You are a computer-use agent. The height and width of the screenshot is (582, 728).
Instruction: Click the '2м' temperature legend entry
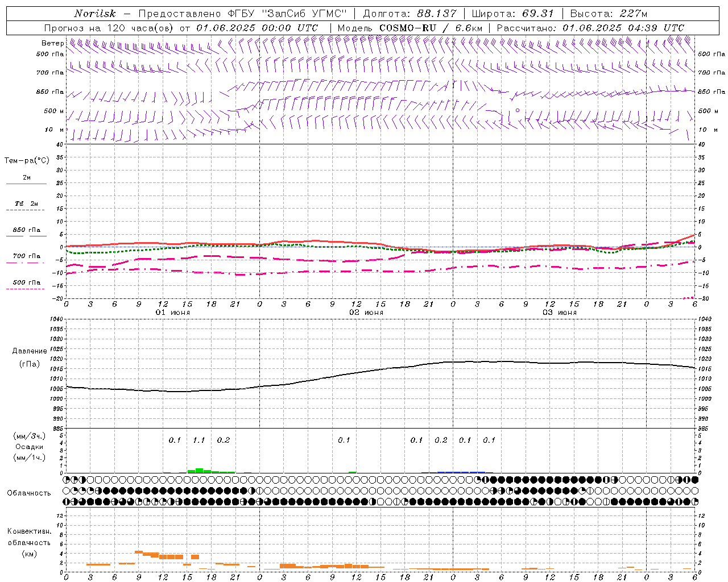[27, 177]
